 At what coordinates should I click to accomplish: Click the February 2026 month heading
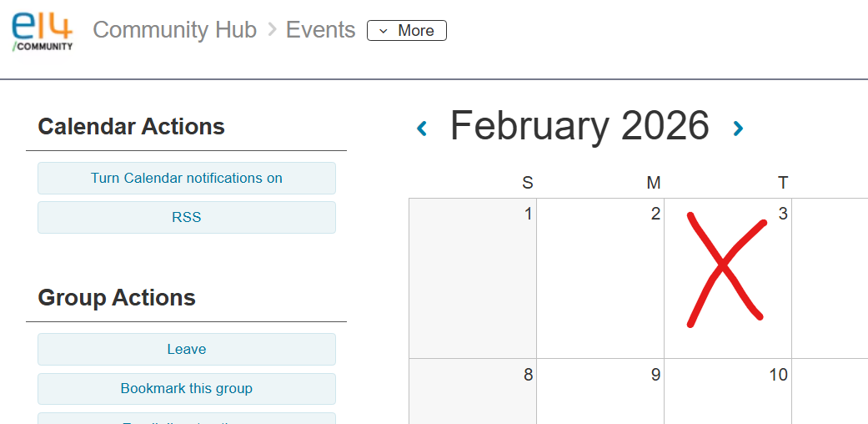coord(580,127)
